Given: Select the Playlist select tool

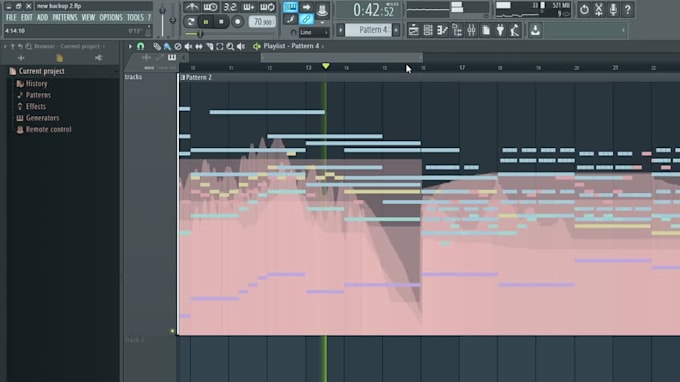Looking at the screenshot, I should [219, 46].
